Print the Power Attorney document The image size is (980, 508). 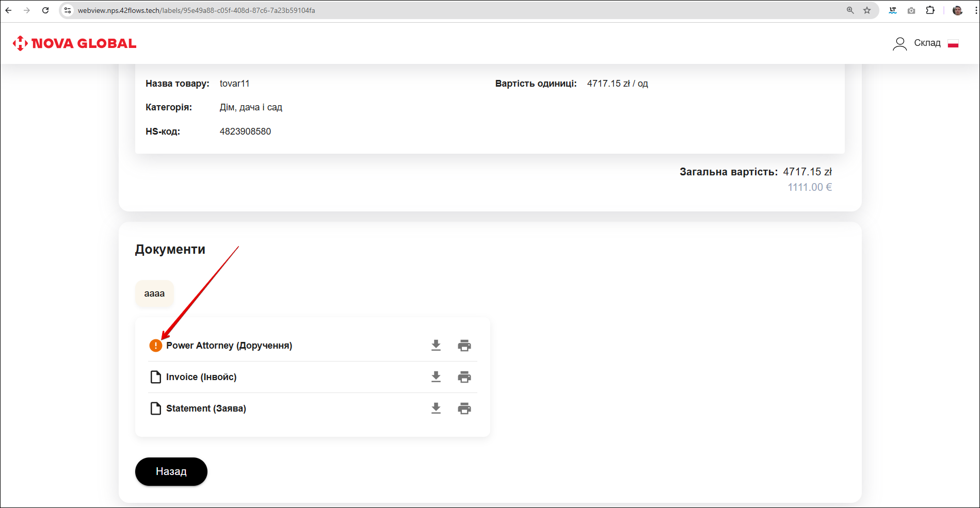464,346
